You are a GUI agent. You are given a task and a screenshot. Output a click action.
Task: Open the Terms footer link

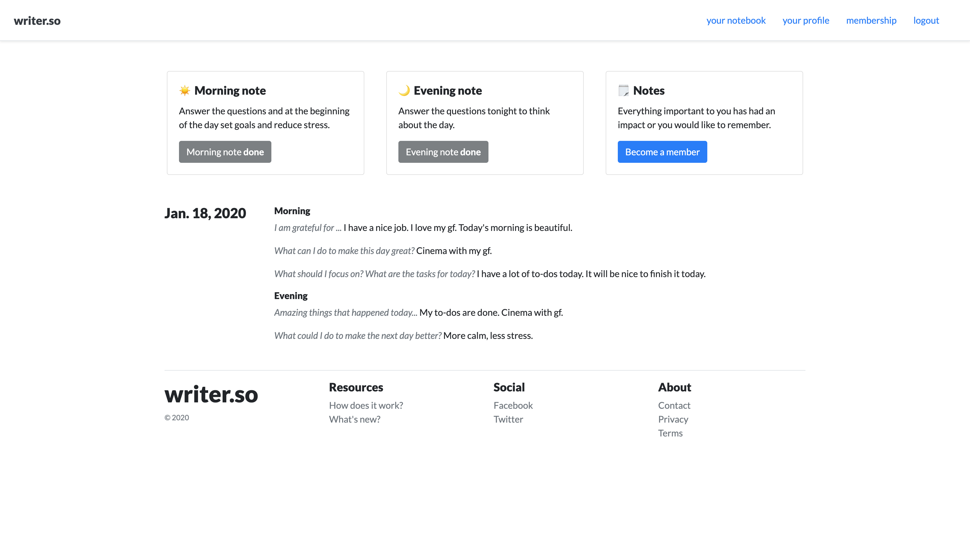pos(670,433)
